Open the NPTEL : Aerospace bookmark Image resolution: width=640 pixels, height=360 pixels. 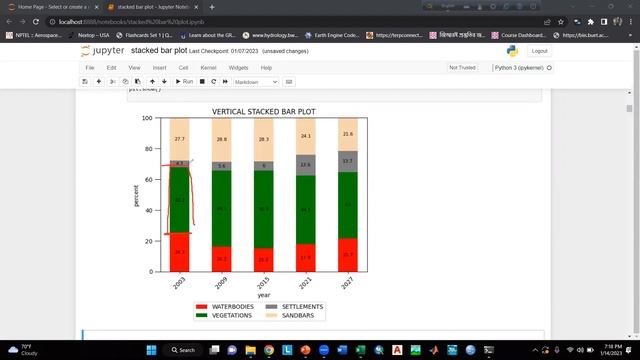33,36
